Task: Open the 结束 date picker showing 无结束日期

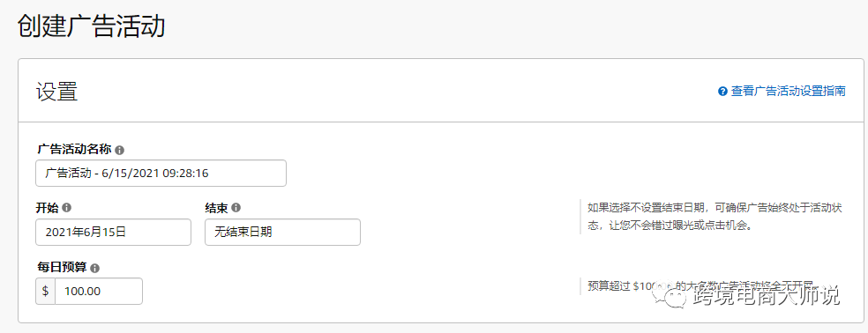Action: click(282, 233)
